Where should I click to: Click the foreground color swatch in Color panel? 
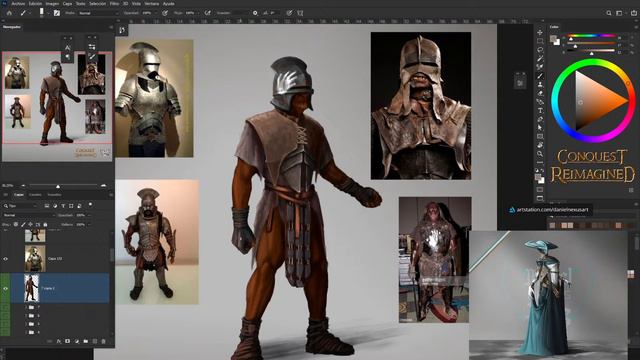pos(553,39)
